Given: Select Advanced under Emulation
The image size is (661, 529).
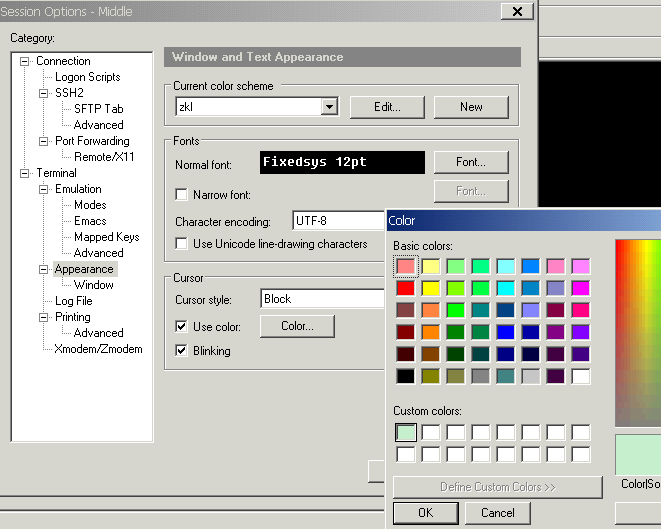Looking at the screenshot, I should 99,253.
